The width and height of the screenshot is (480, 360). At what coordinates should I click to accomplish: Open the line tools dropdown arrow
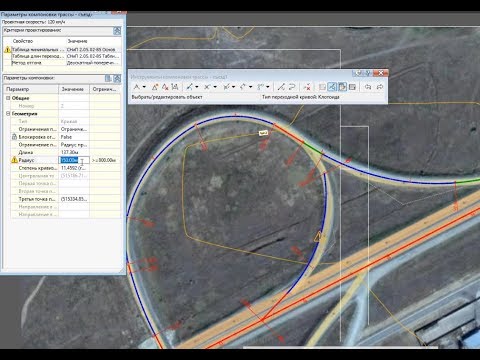pyautogui.click(x=197, y=87)
